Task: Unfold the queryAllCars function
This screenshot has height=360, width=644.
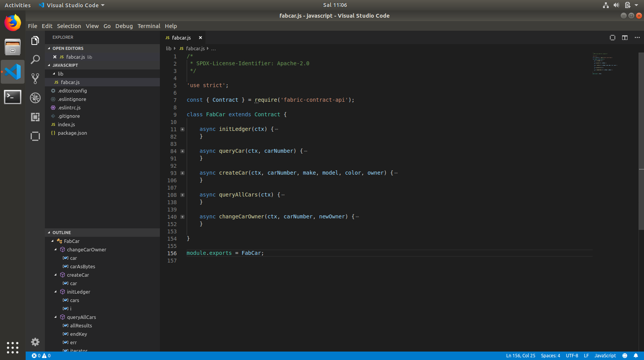Action: pyautogui.click(x=182, y=195)
